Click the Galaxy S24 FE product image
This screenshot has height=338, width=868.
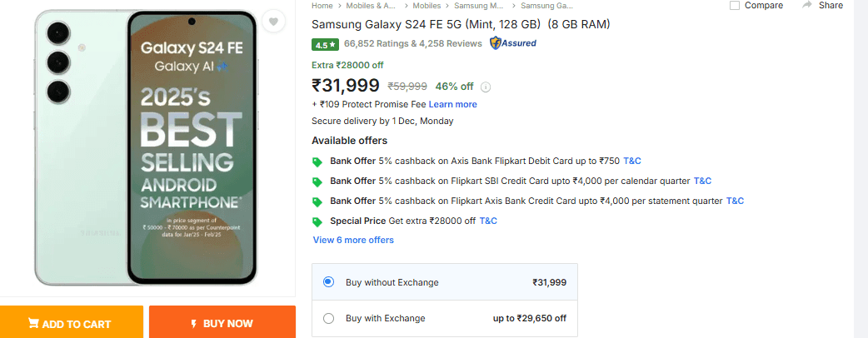147,148
